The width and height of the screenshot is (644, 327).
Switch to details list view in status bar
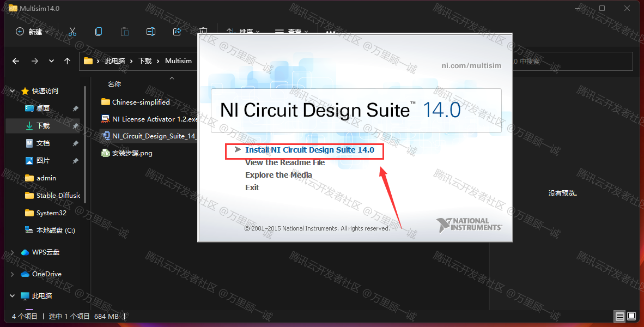619,316
